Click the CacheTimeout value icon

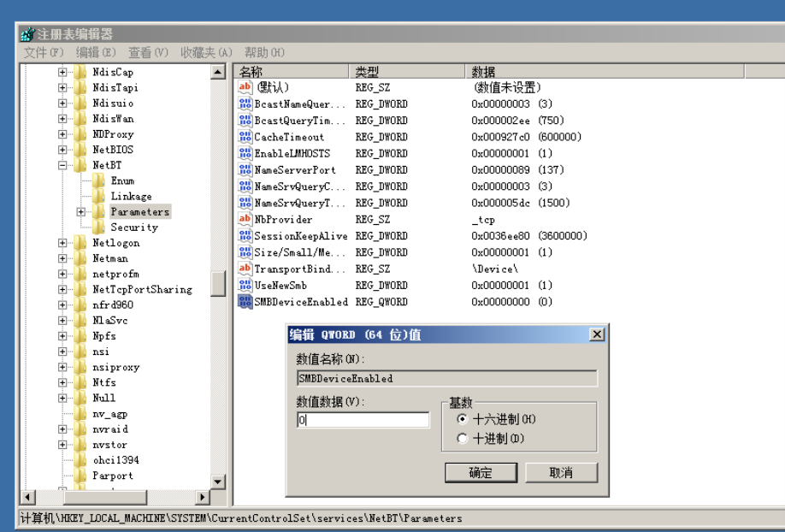(245, 137)
